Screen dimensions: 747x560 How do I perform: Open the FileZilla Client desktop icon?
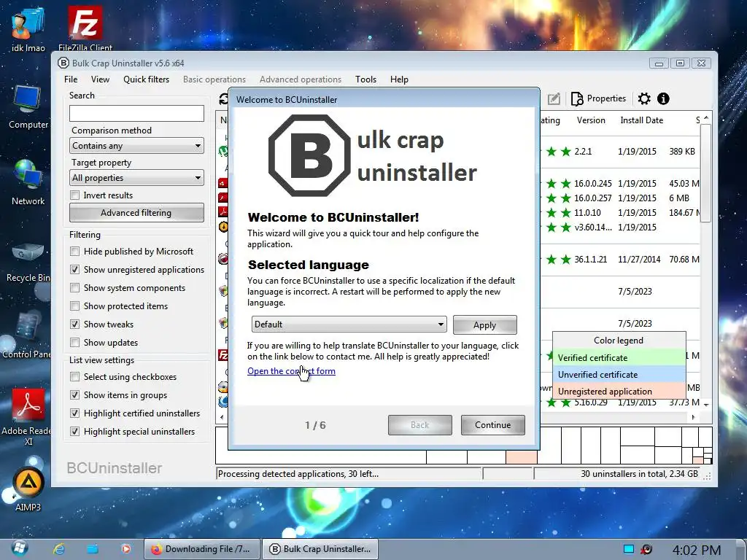click(85, 28)
